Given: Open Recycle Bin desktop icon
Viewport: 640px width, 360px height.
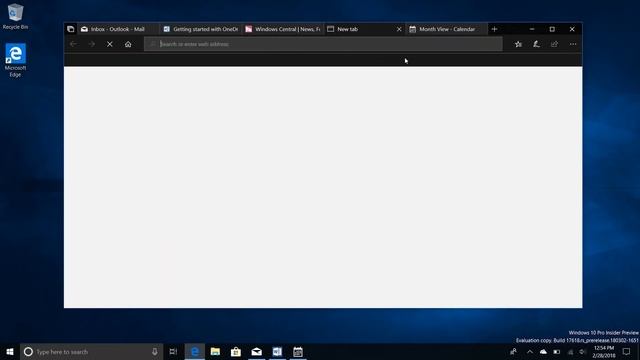Looking at the screenshot, I should coord(15,16).
